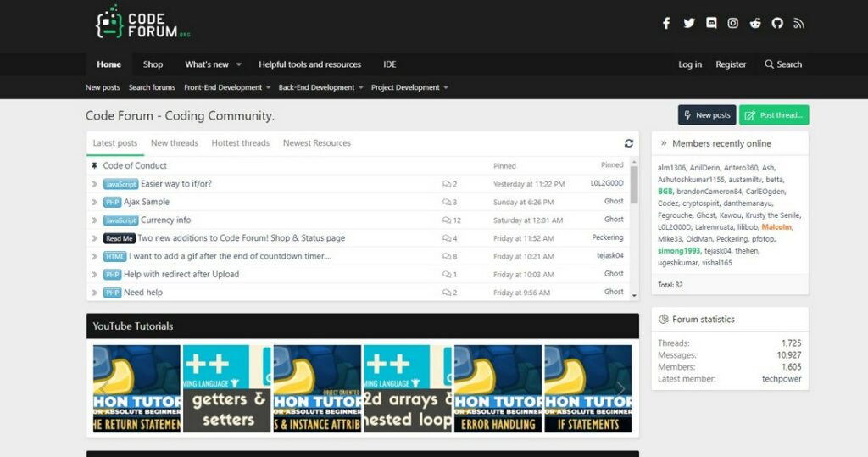Expand the What's new dropdown arrow

click(239, 64)
